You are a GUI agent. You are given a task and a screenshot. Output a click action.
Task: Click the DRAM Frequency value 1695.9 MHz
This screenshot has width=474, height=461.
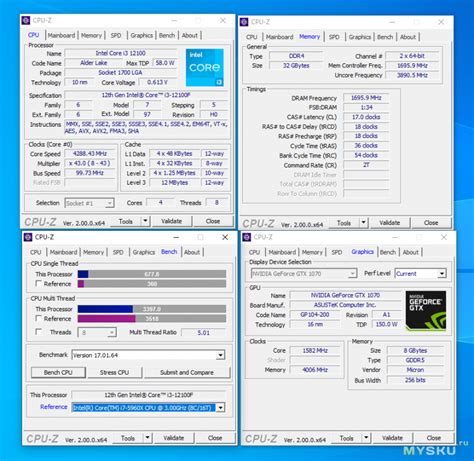[x=366, y=98]
